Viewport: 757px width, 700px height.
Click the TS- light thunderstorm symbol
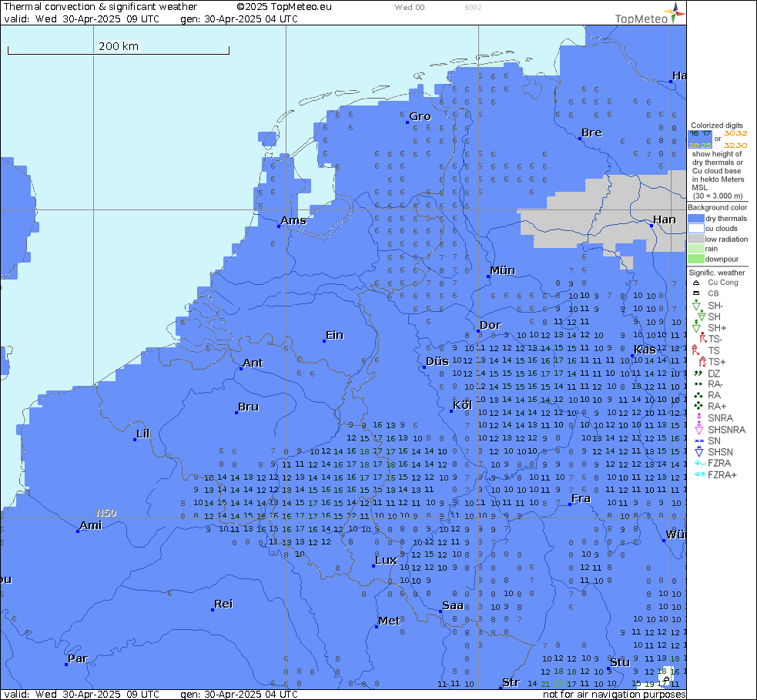pyautogui.click(x=702, y=338)
